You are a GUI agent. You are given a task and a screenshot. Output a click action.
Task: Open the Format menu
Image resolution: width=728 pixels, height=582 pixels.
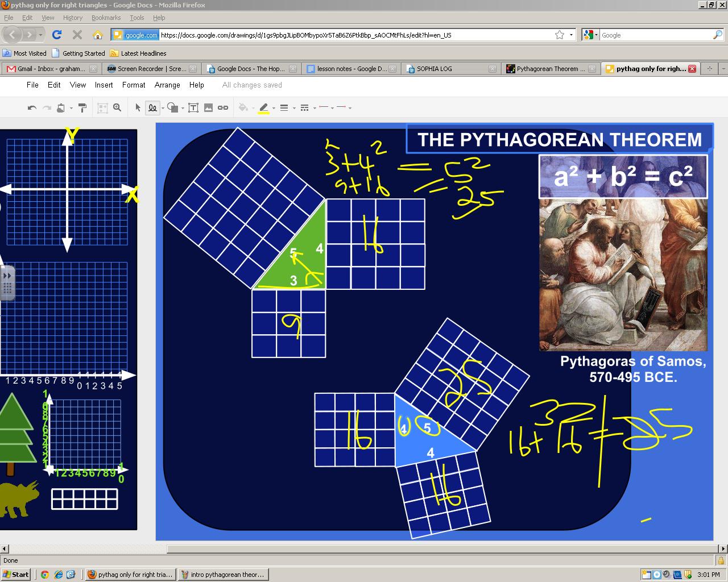(134, 85)
